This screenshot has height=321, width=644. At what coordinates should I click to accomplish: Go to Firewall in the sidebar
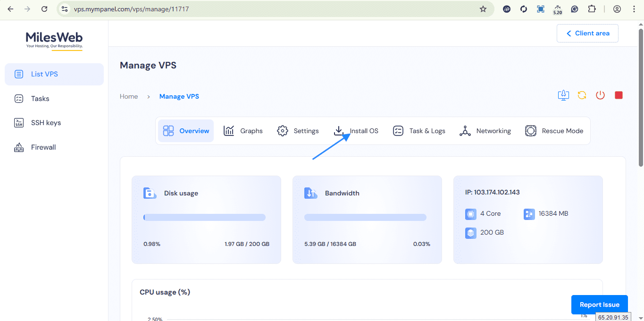(43, 147)
